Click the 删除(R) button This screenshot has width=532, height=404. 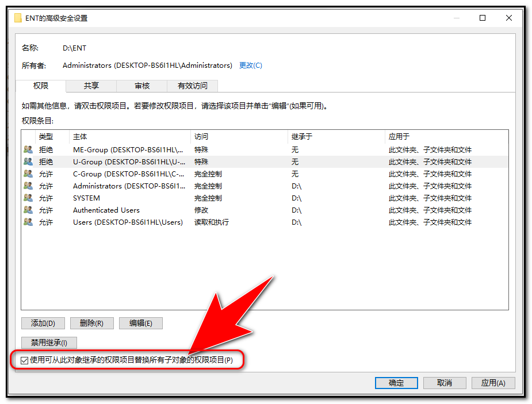point(91,323)
